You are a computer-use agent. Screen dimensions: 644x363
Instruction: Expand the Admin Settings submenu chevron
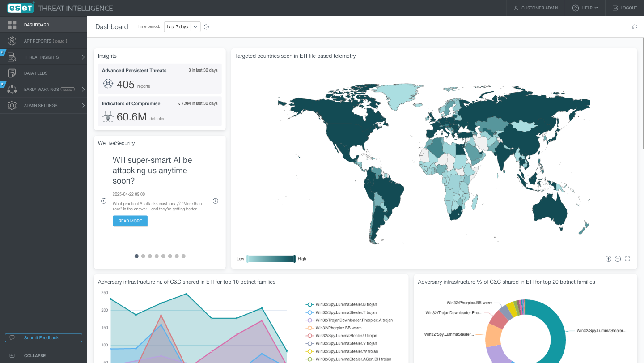click(x=83, y=105)
